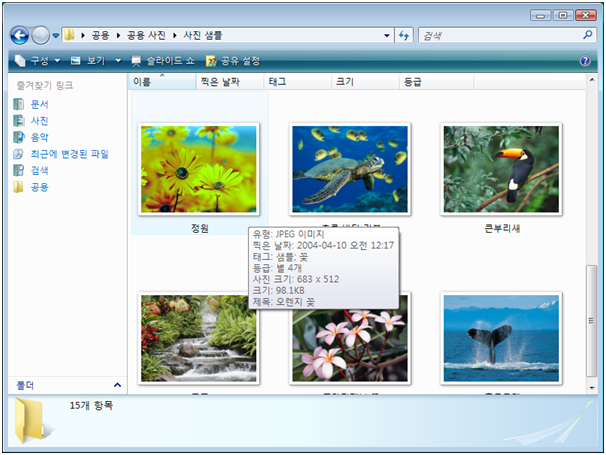
Task: Sort by the 등급 column header
Action: [436, 82]
